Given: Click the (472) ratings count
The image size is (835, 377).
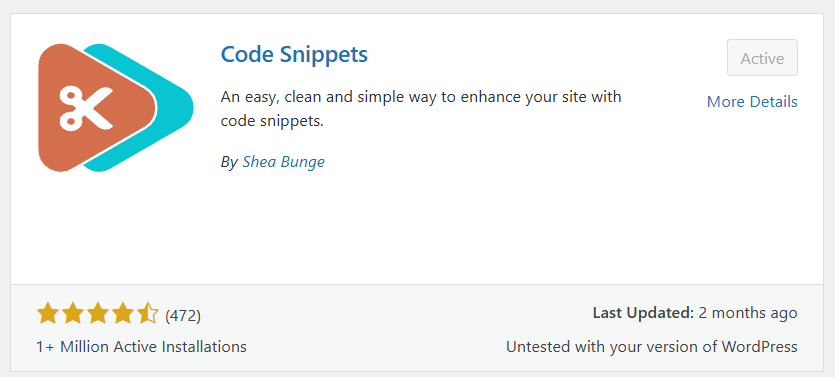Looking at the screenshot, I should click(183, 316).
